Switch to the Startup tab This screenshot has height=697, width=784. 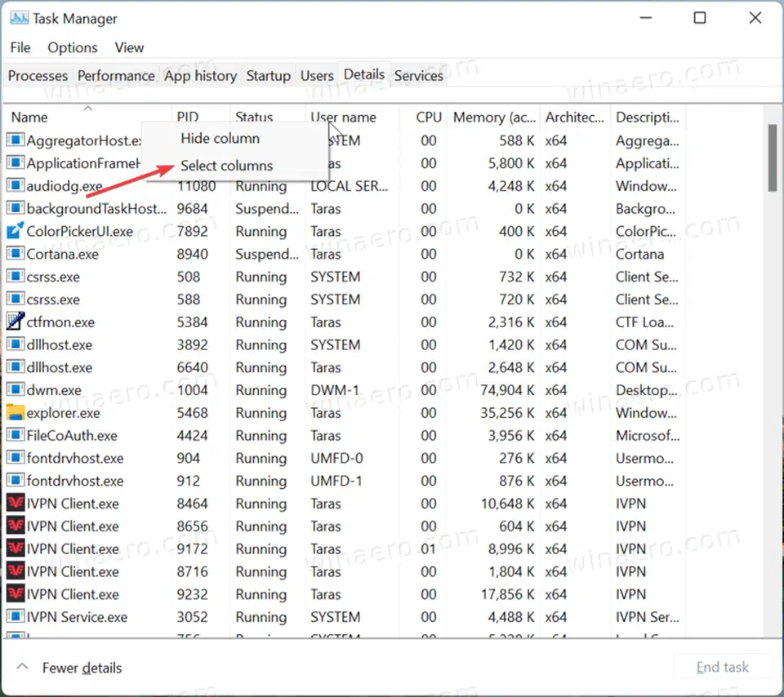point(269,76)
